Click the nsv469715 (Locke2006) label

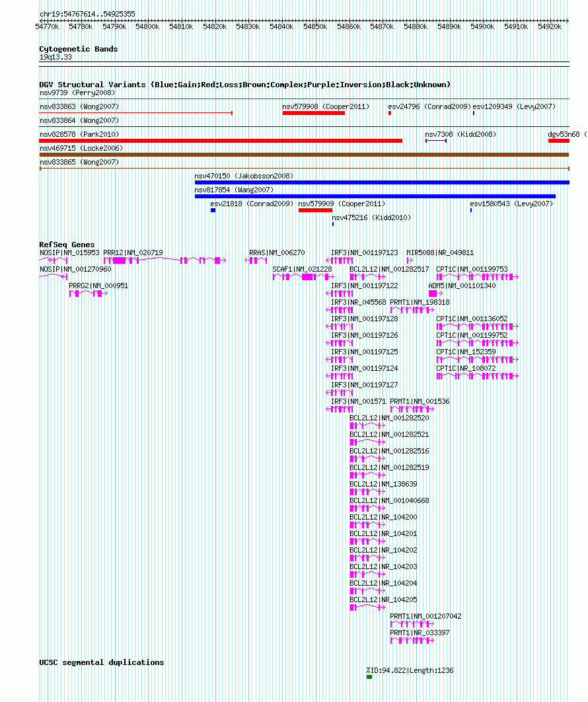[81, 148]
